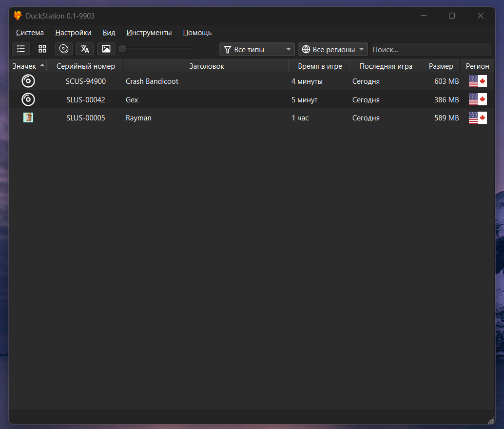Open the "Все регионы" dropdown
This screenshot has width=504, height=429.
(333, 50)
